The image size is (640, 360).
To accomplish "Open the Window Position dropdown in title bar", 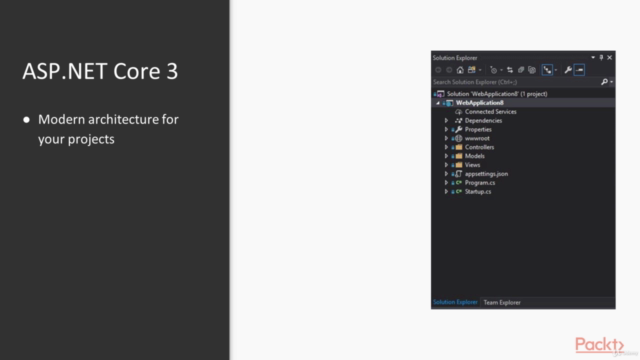I will [593, 58].
